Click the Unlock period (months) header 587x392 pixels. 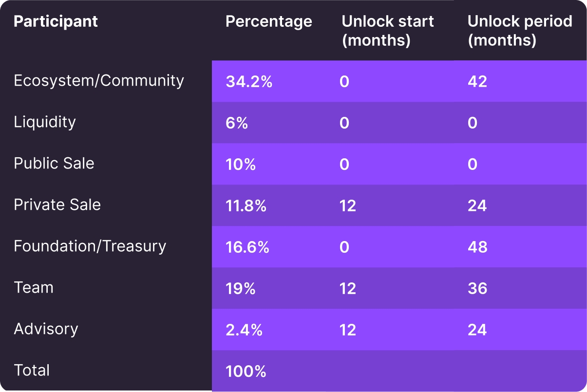point(519,30)
